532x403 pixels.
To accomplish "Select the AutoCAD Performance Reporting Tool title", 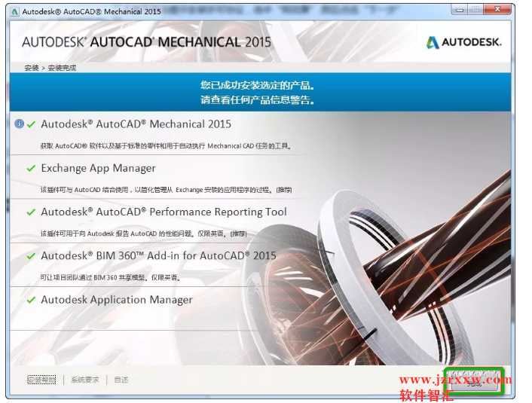I will pyautogui.click(x=164, y=212).
